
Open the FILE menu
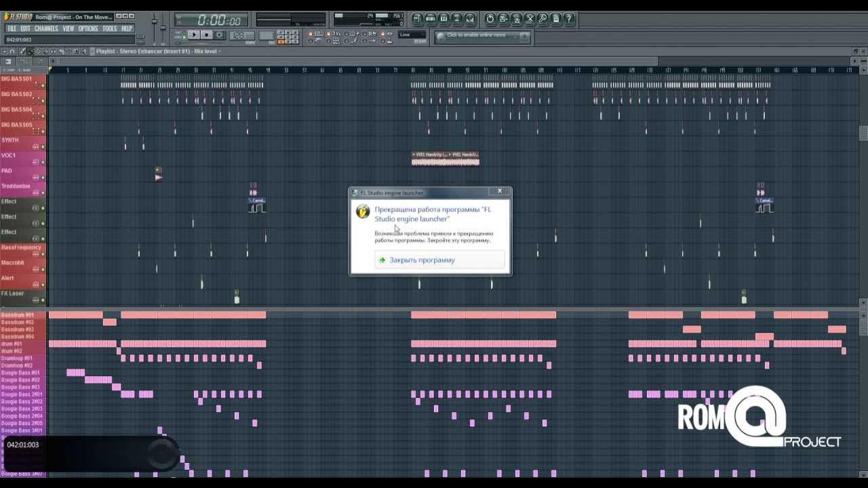(12, 28)
